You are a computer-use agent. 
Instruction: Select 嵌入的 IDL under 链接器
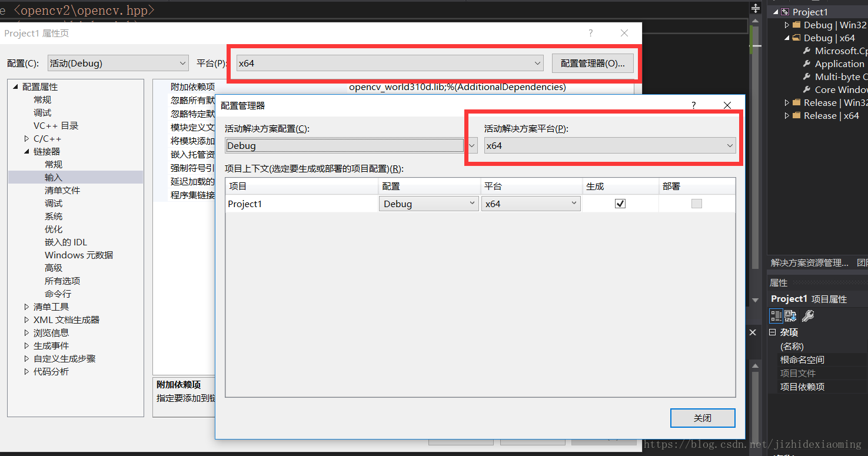[66, 242]
